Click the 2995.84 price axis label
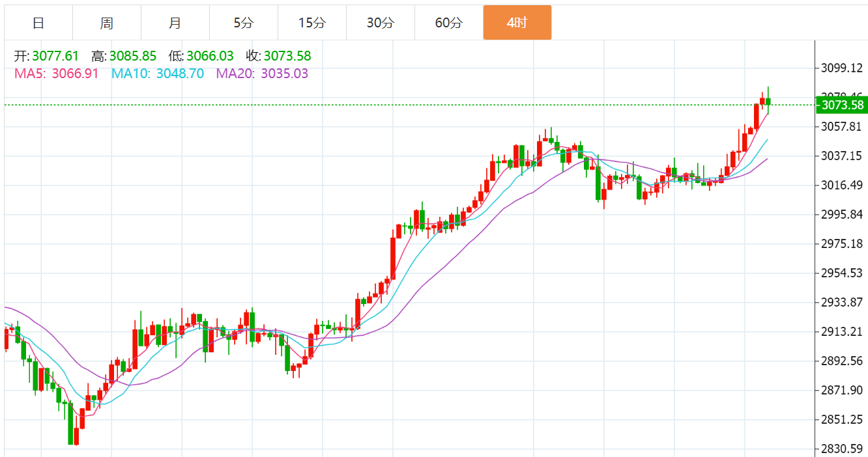 (x=841, y=214)
